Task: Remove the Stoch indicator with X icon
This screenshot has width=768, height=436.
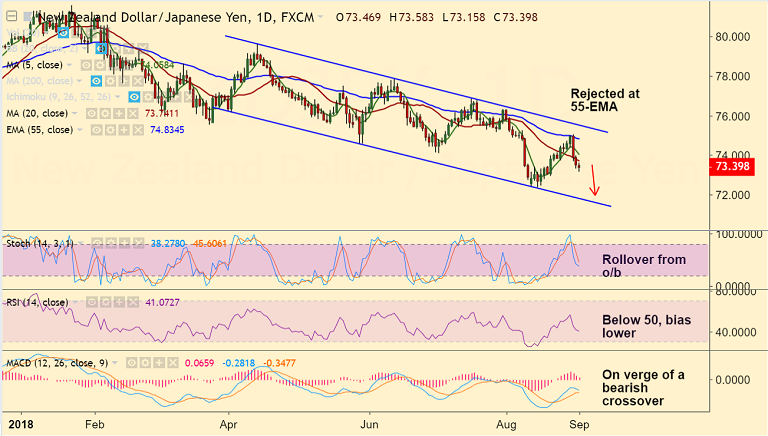Action: click(139, 243)
